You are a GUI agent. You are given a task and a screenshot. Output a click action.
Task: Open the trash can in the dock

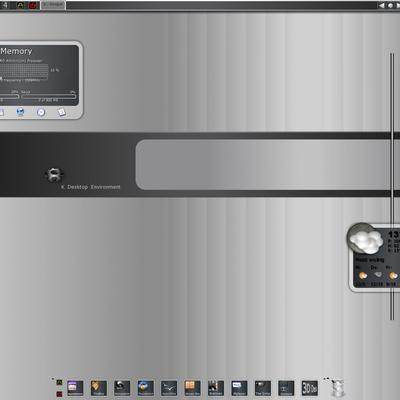pos(337,388)
